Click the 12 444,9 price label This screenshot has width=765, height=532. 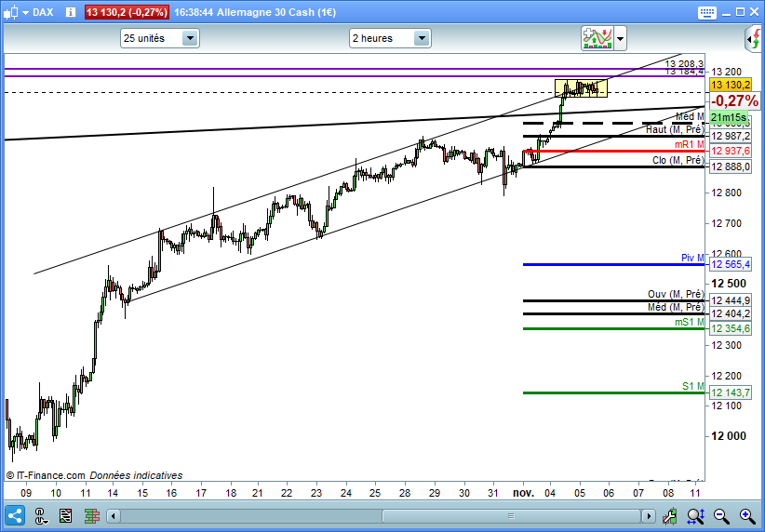[x=731, y=300]
